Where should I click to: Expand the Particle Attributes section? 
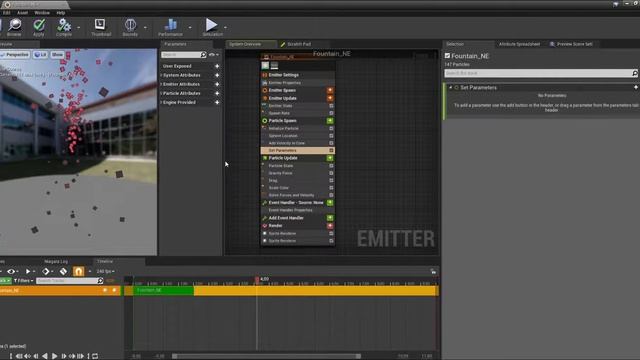click(x=162, y=93)
